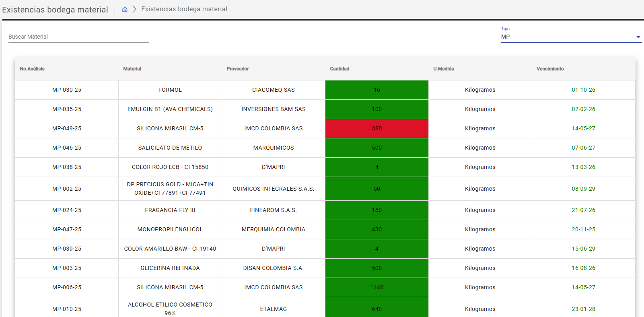
Task: Click the U.Medida column header
Action: point(443,69)
